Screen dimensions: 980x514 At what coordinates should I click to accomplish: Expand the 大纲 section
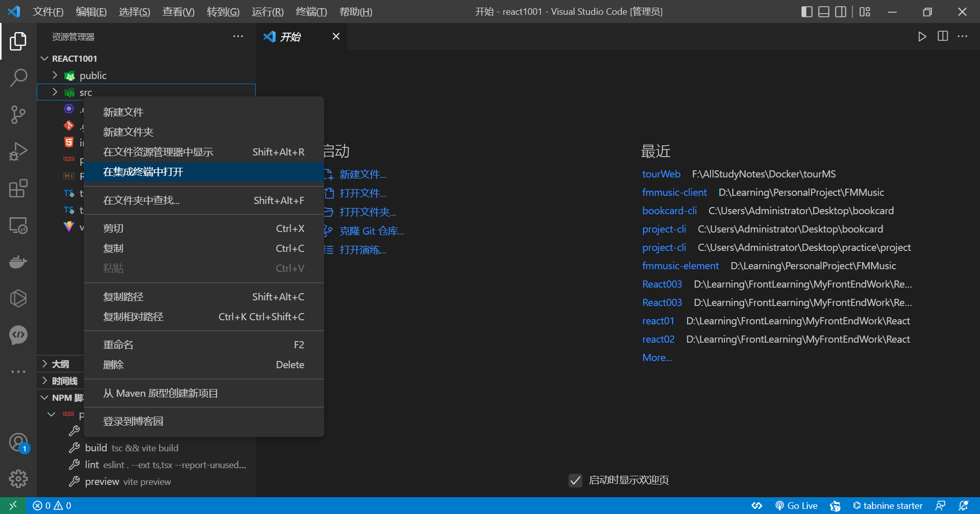(44, 364)
